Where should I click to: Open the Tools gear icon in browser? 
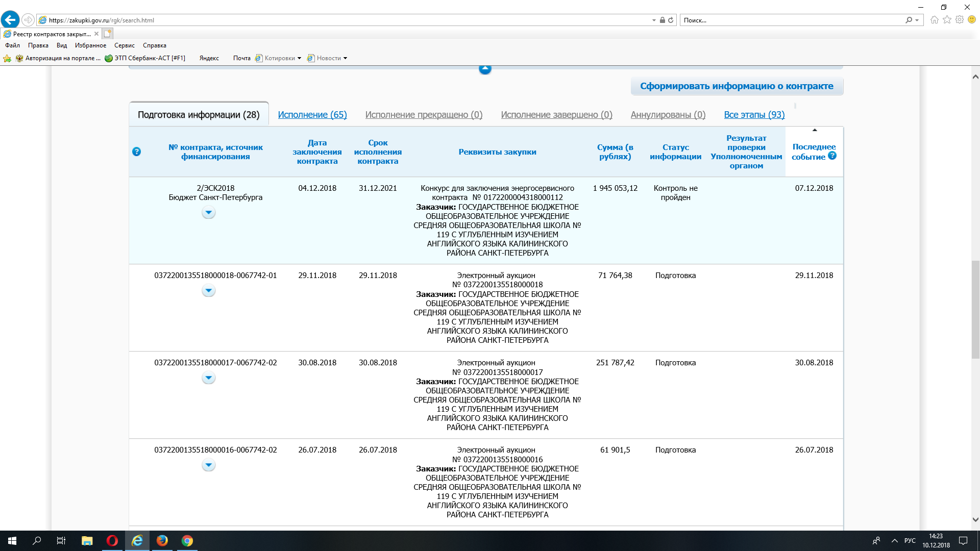(x=960, y=20)
